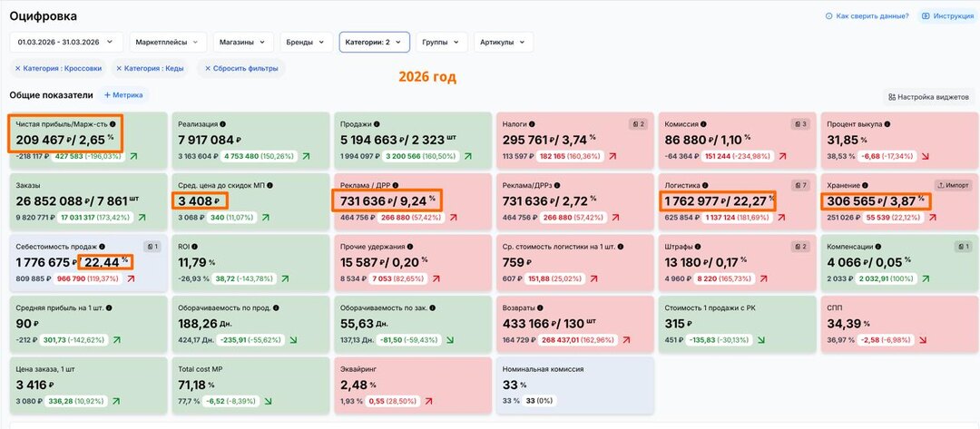
Task: Remove the Категория : Кроссовки filter chip
Action: pyautogui.click(x=17, y=69)
